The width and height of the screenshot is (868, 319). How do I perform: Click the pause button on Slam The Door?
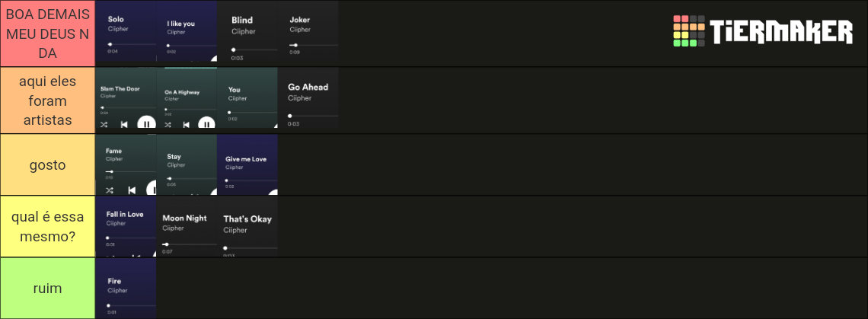point(147,123)
